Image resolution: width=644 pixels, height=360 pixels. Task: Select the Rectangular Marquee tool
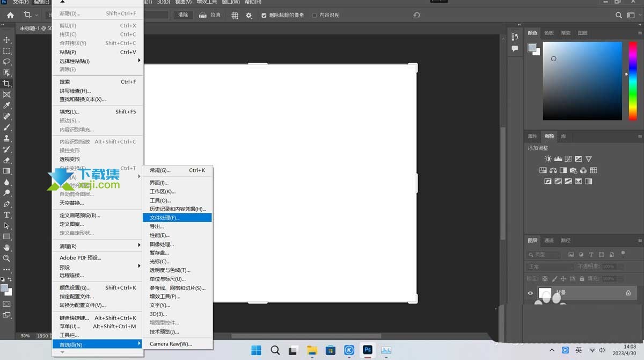click(7, 51)
